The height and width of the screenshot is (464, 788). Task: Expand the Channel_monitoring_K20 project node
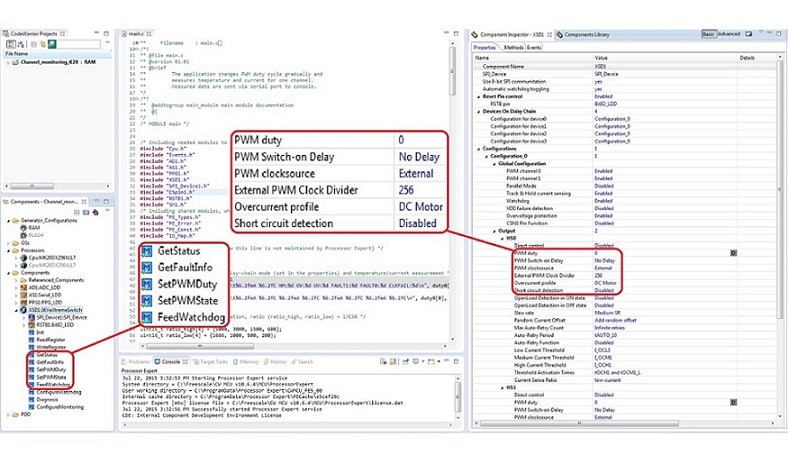[x=10, y=62]
